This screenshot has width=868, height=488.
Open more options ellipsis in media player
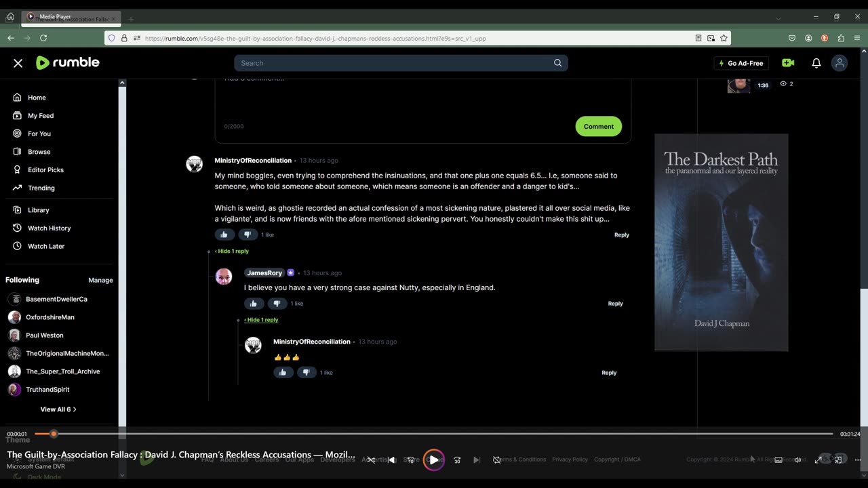[858, 460]
